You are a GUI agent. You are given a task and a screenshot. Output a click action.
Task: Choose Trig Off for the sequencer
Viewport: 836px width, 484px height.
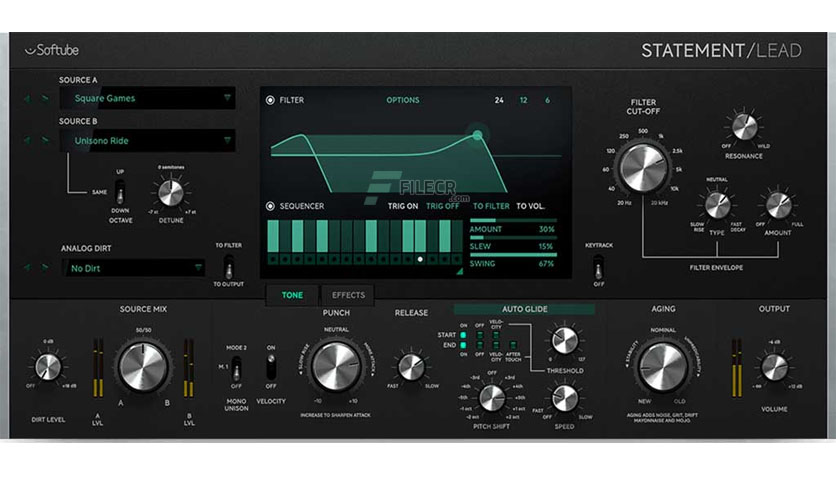[x=443, y=206]
